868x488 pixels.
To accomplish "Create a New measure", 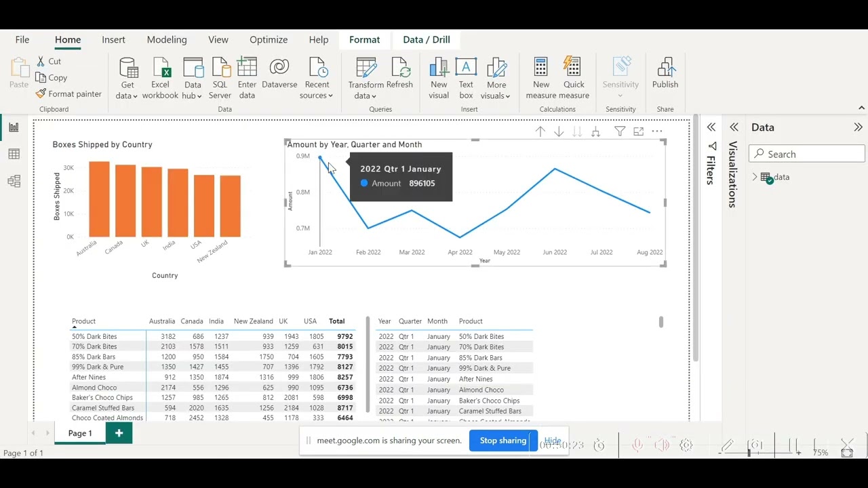I will pos(541,79).
